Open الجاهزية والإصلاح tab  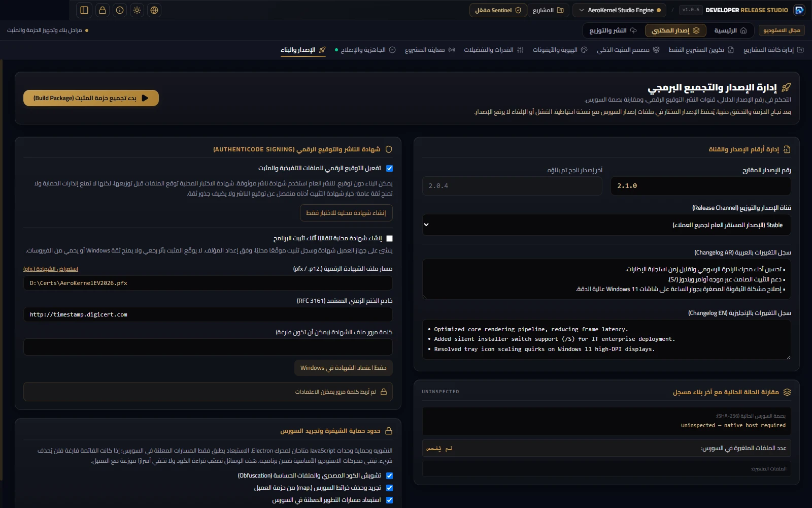pyautogui.click(x=365, y=50)
